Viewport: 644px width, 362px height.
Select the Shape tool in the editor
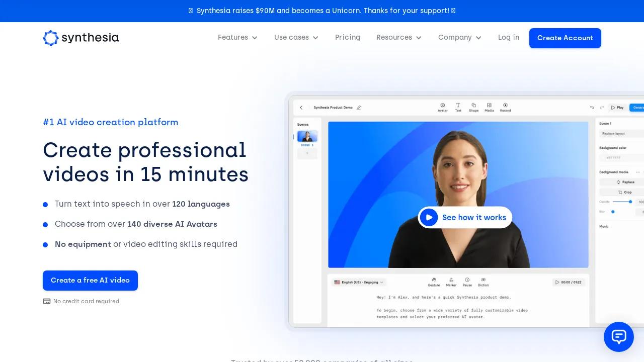pos(473,108)
